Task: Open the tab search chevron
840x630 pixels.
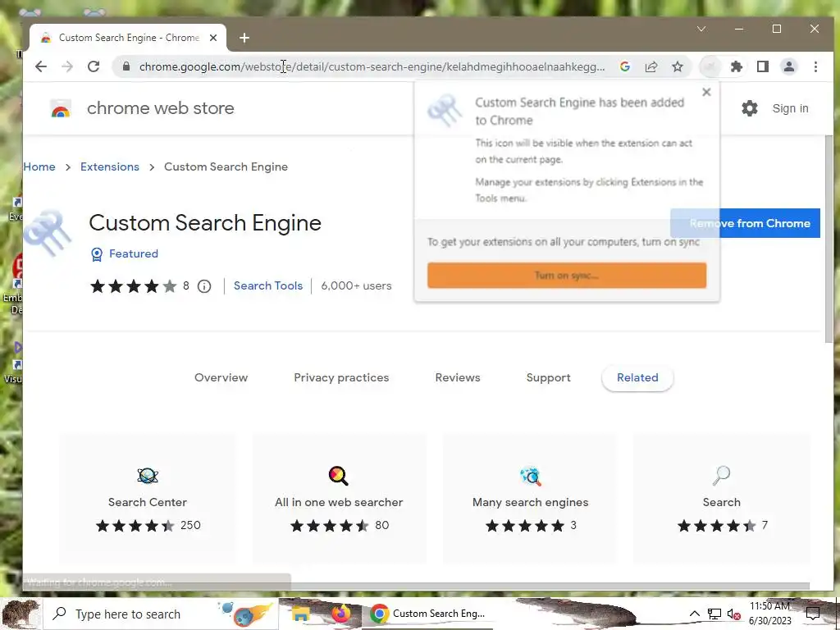Action: [701, 29]
